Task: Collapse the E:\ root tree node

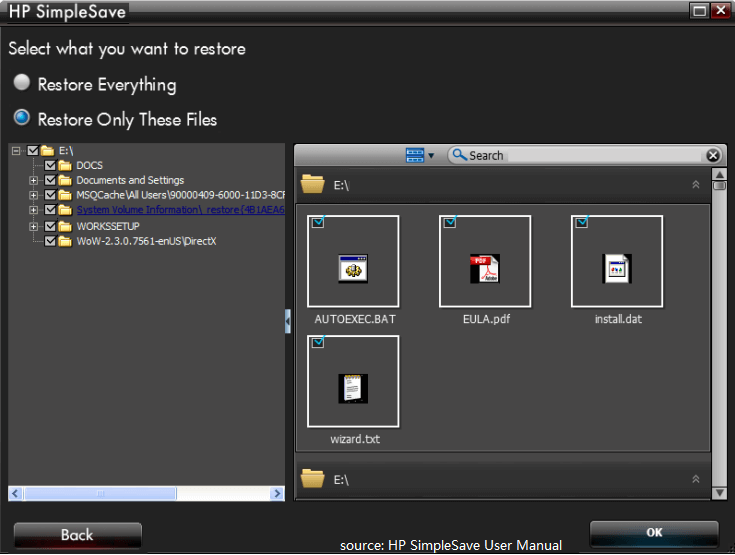Action: tap(16, 151)
